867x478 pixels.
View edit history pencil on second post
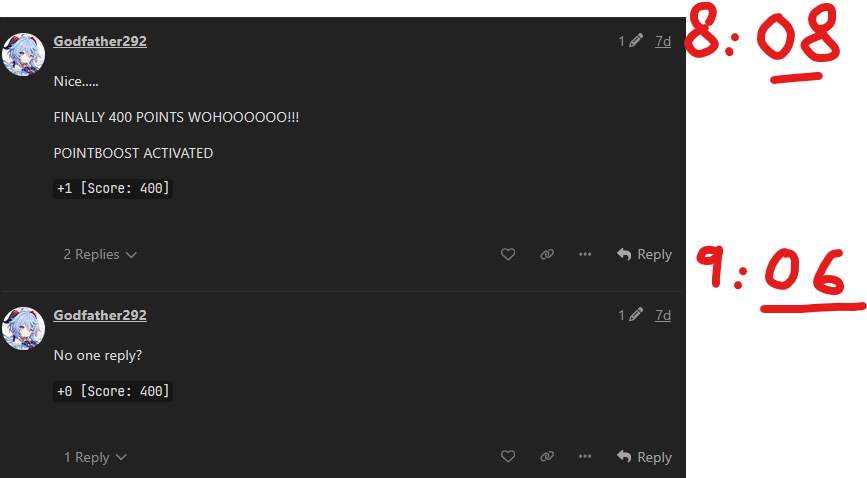click(x=630, y=315)
